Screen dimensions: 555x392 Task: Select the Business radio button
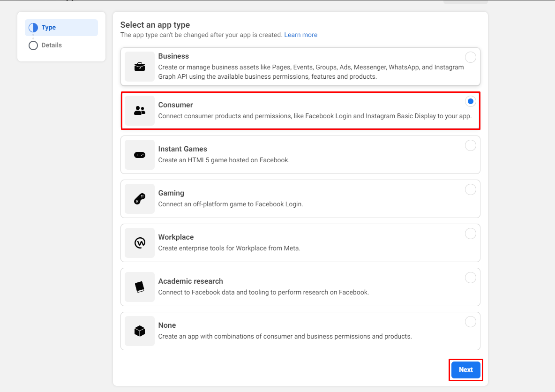tap(471, 57)
